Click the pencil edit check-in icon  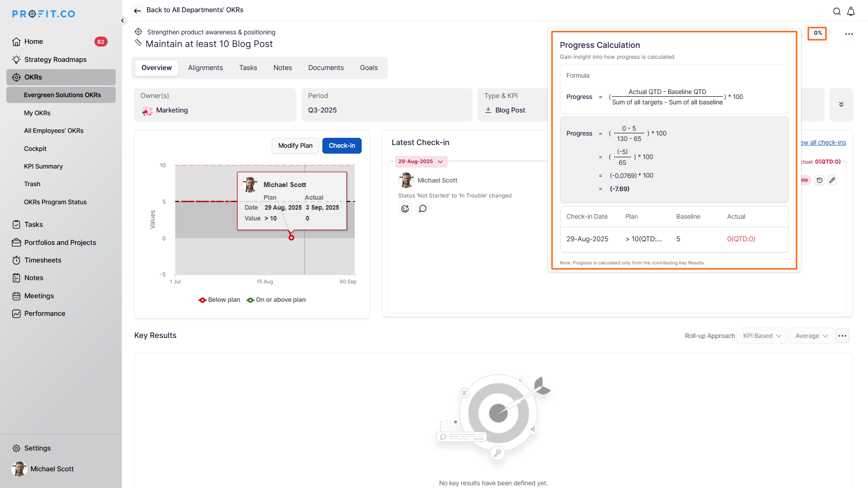(832, 180)
